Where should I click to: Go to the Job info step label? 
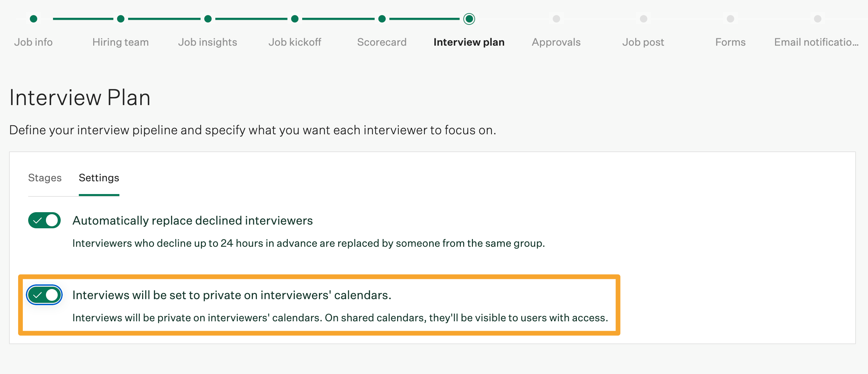pos(33,42)
